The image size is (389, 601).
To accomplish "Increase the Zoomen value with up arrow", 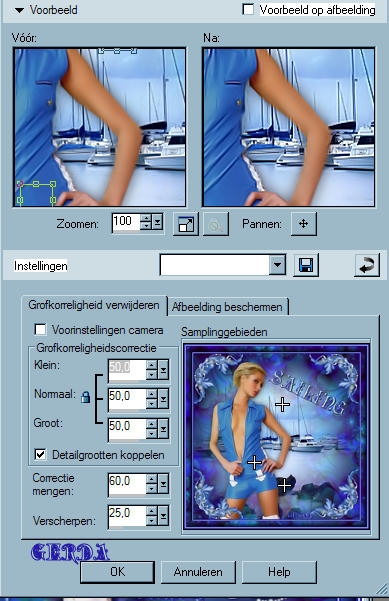I will tap(147, 218).
